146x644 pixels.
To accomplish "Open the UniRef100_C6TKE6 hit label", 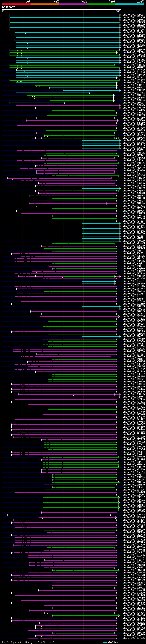I will click(134, 17).
